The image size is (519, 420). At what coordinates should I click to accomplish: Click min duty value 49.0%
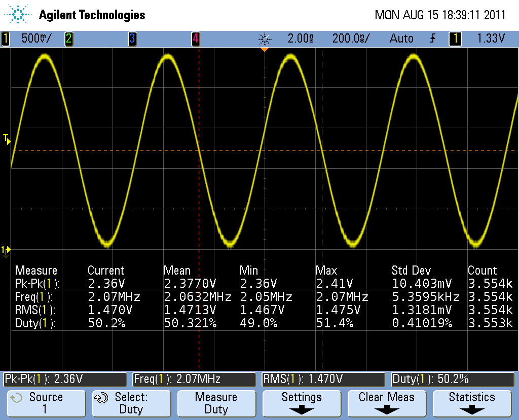(258, 323)
